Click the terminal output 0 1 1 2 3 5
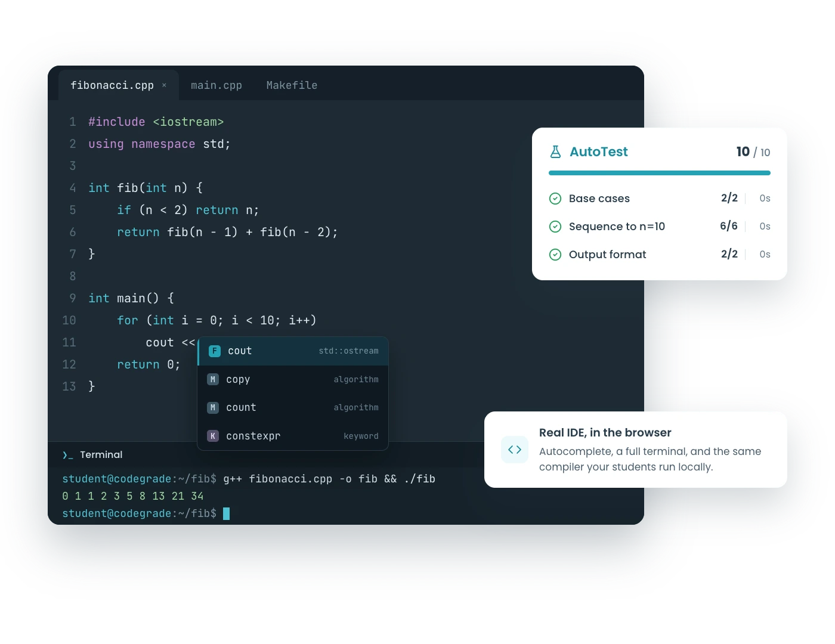The image size is (835, 644). (133, 496)
